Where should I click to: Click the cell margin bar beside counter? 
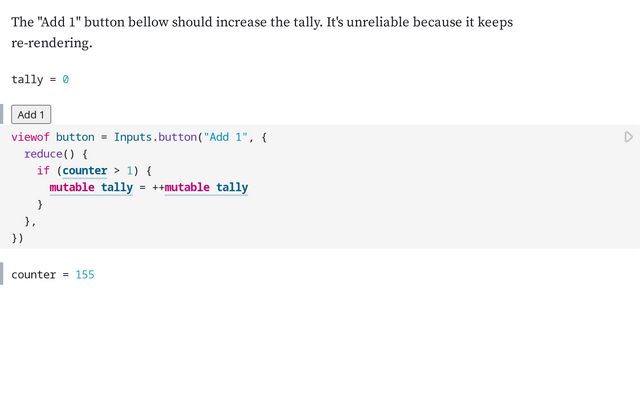click(2, 273)
